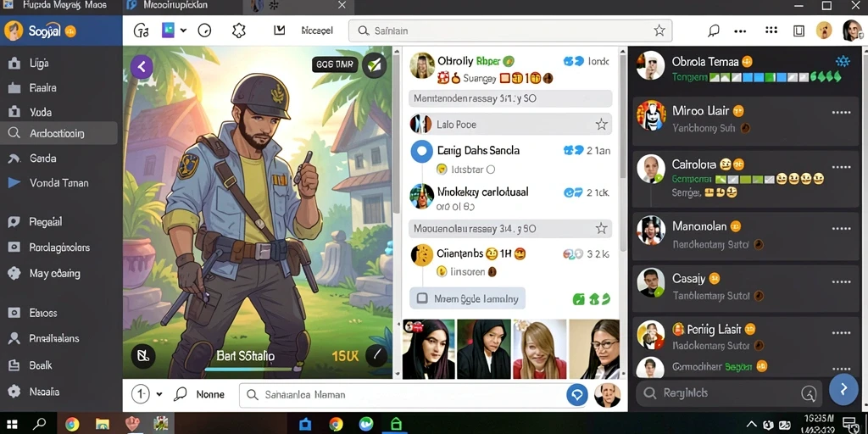Expand the dropdown arrow next to purple square icon

point(183,31)
